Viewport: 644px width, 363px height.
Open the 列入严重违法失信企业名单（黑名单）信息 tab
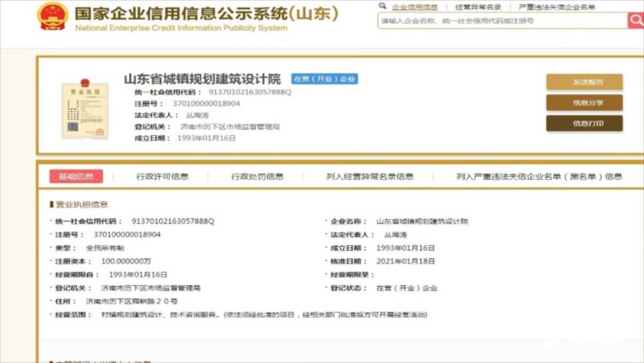tap(539, 177)
